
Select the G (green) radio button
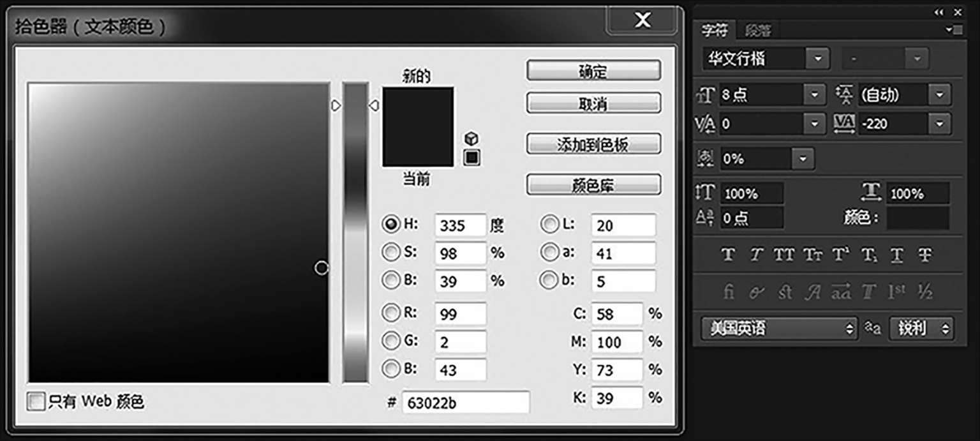(390, 341)
